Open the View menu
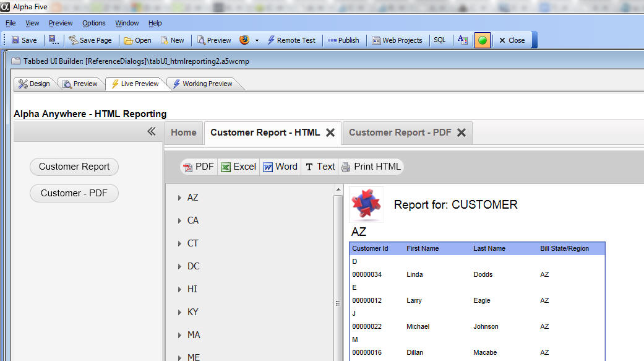 click(32, 23)
